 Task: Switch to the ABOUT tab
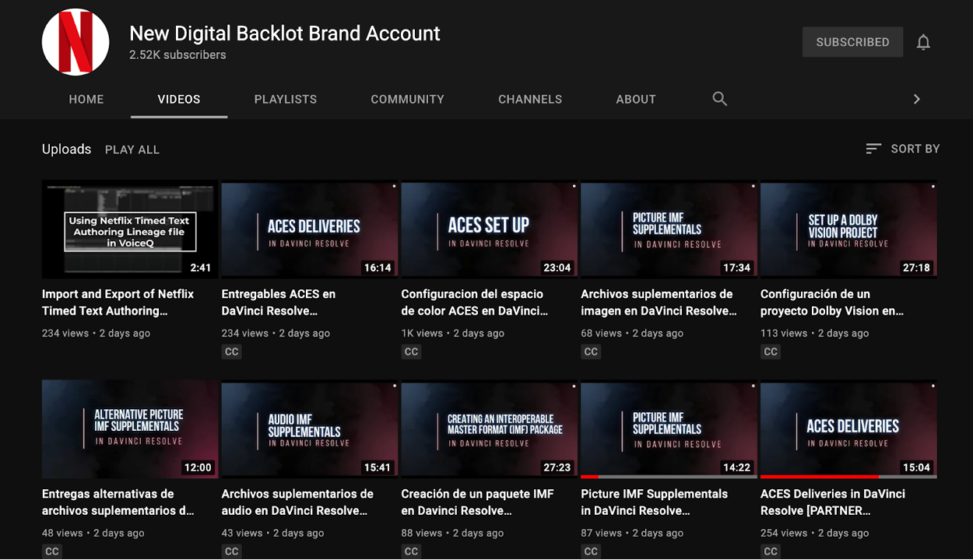click(636, 99)
